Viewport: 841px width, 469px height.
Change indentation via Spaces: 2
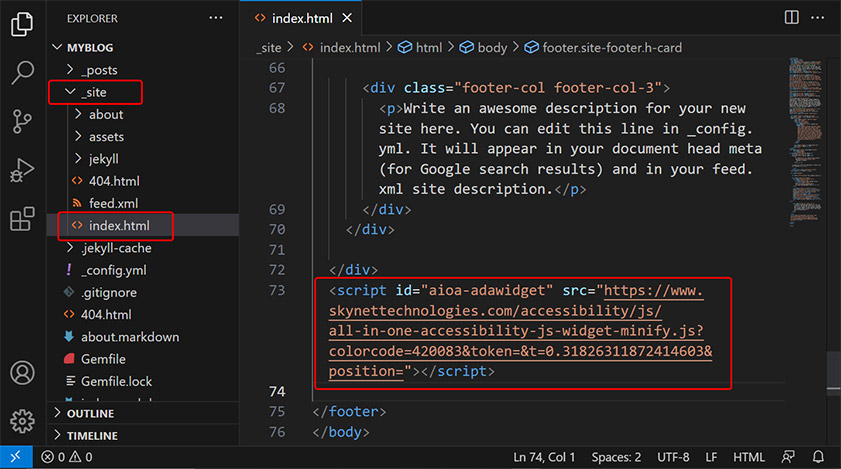616,457
